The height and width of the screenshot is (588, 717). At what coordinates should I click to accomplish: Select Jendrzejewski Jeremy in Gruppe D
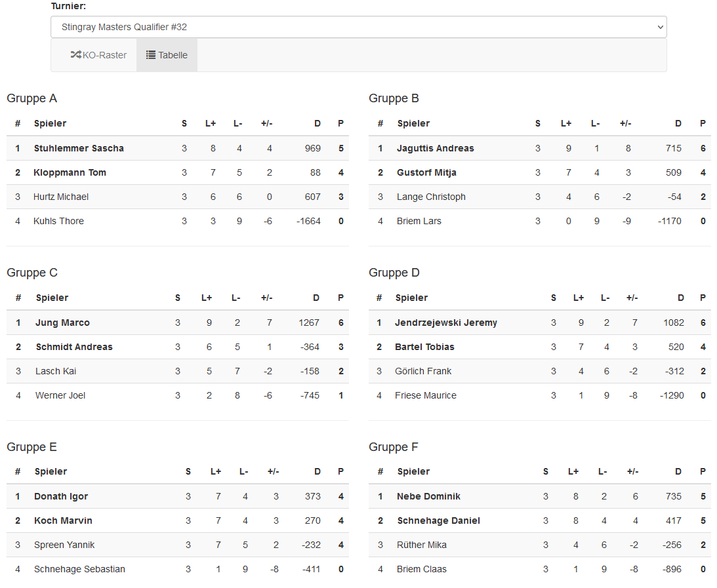coord(446,323)
